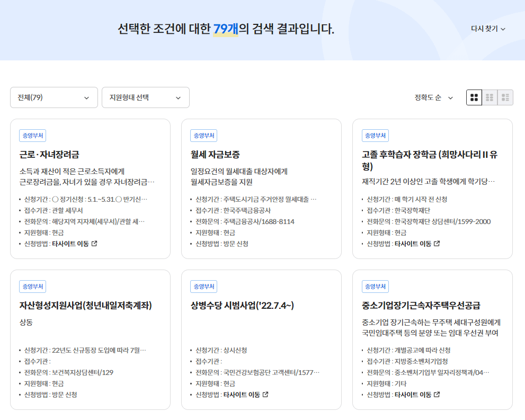Open 자산형성지원사업(청년내일저축계좌) card title

pos(86,306)
